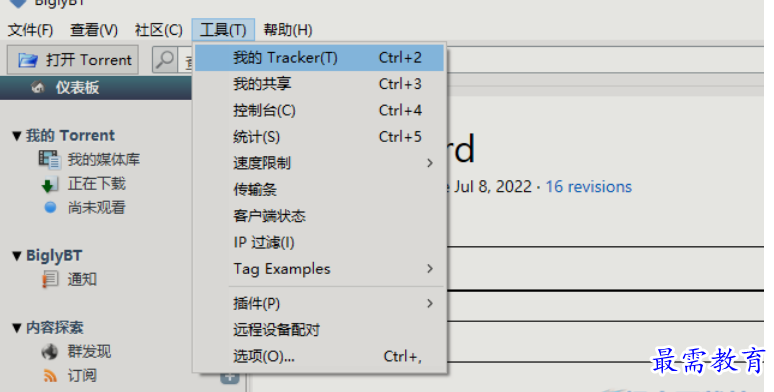Select 我的共享 menu entry
The width and height of the screenshot is (774, 392).
coord(319,84)
